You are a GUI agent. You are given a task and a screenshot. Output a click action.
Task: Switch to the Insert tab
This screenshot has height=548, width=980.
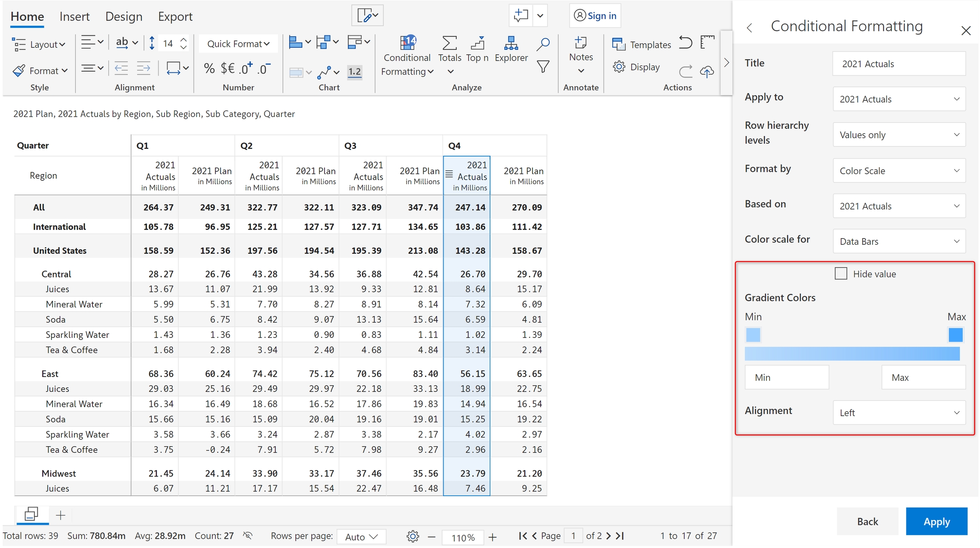[74, 17]
